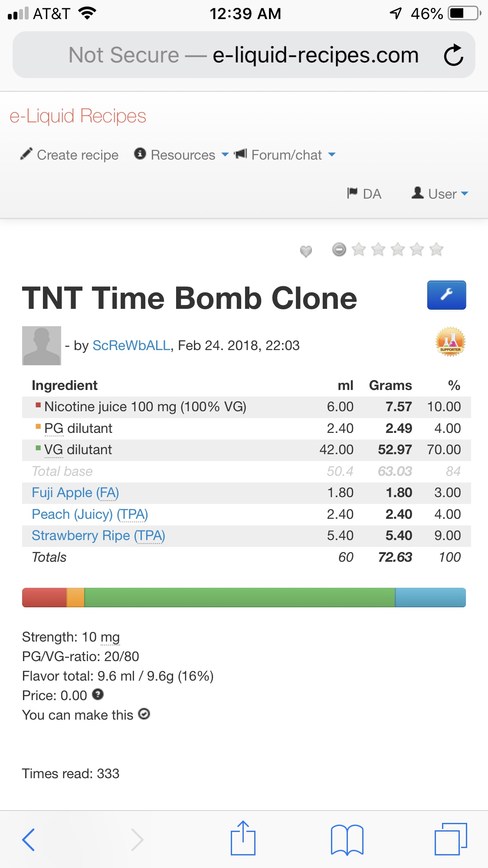Image resolution: width=488 pixels, height=868 pixels.
Task: Open the Fuji Apple (FA) flavor link
Action: [75, 493]
